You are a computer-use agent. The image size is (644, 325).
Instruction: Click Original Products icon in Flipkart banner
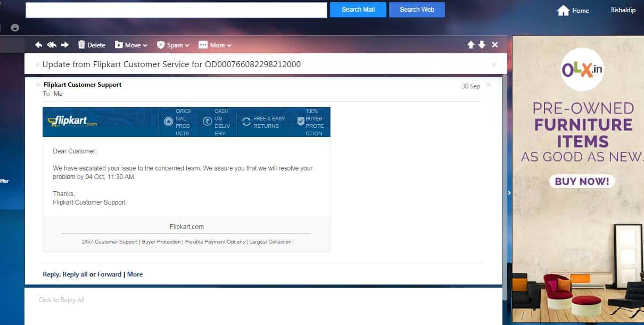point(168,122)
